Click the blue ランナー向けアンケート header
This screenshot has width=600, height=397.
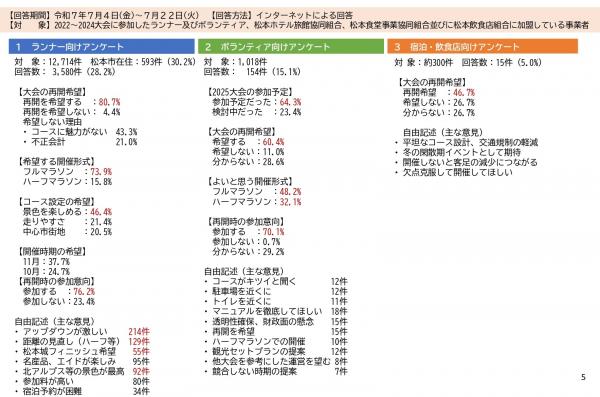point(101,47)
